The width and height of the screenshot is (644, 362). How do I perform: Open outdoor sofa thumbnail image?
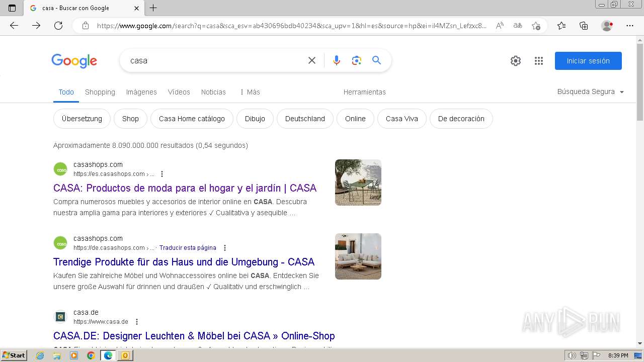pos(358,256)
